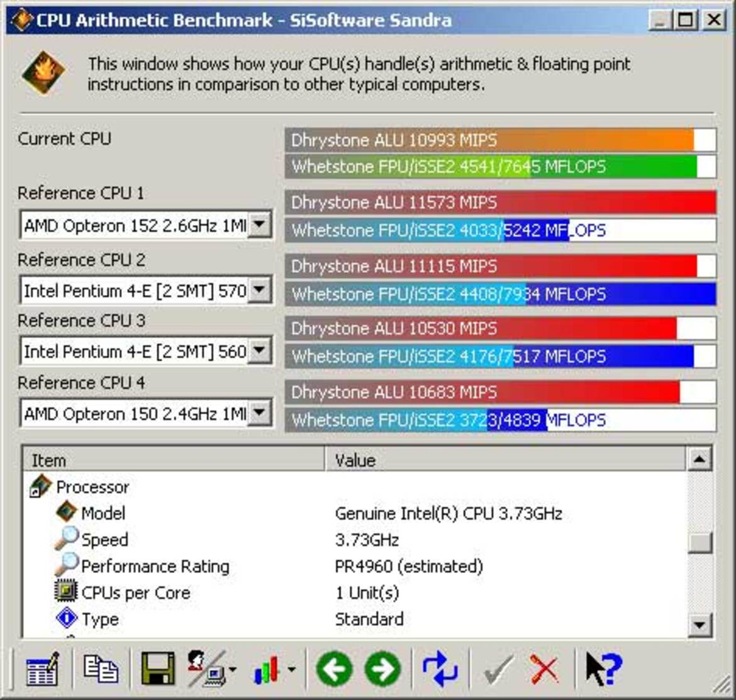Click the Dhrystone ALU 11115 MIPS bar

coord(500,266)
